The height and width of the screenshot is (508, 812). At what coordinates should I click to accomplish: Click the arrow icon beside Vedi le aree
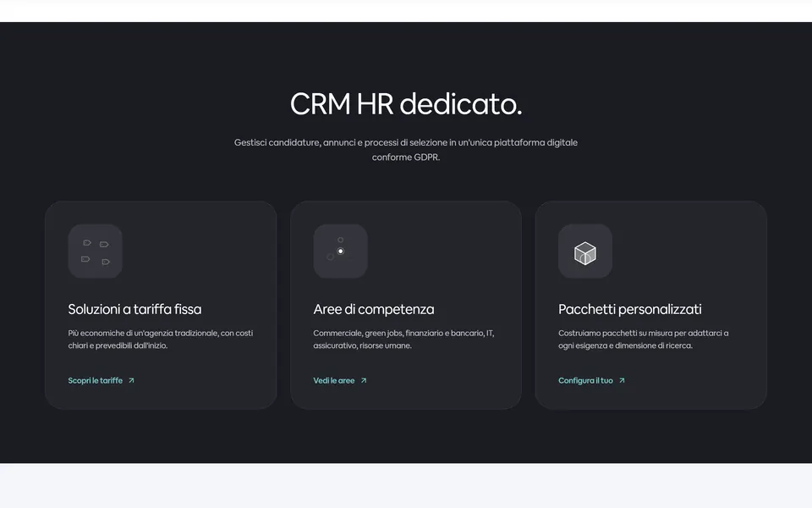(364, 380)
